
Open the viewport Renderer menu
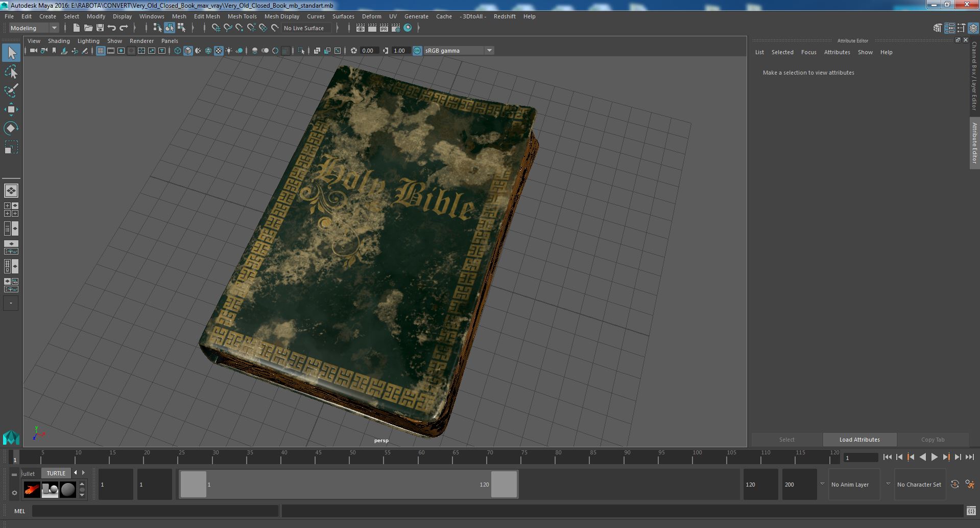pos(141,41)
